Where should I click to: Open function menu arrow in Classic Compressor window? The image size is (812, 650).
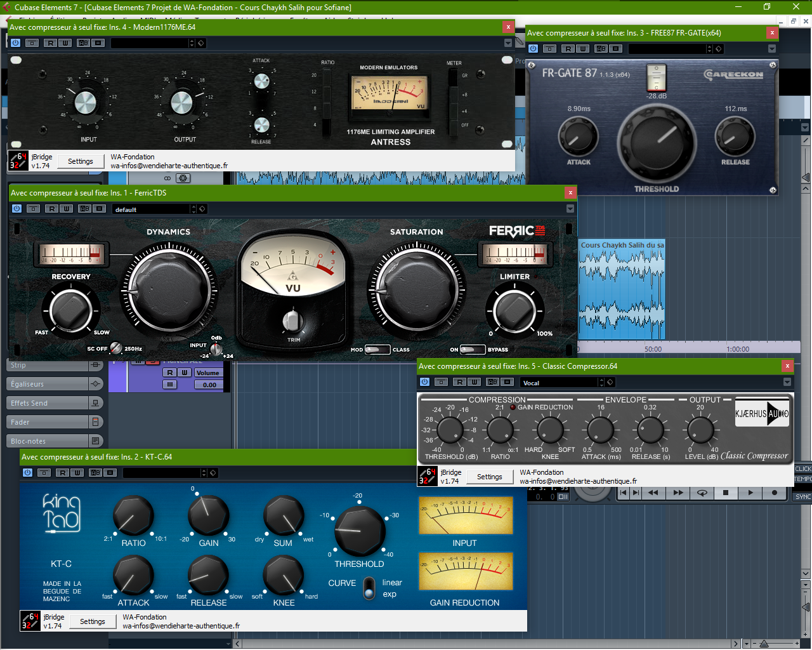(787, 382)
